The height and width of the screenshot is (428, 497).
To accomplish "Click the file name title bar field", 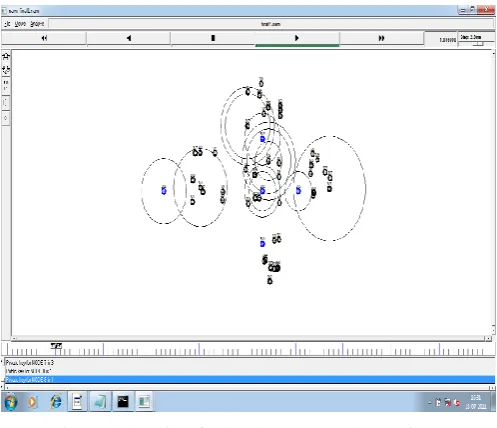I will pyautogui.click(x=271, y=24).
